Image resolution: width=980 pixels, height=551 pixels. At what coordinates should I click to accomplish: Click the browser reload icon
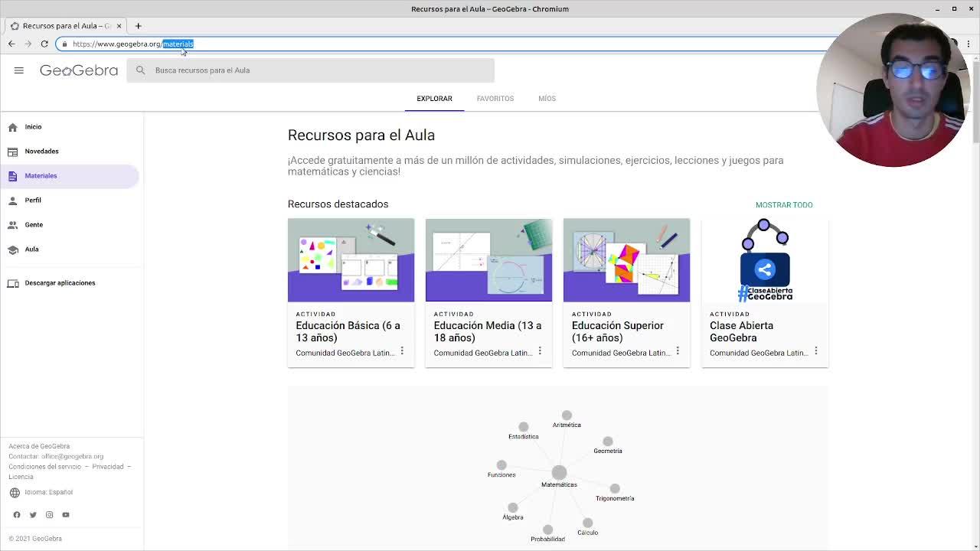pyautogui.click(x=44, y=44)
